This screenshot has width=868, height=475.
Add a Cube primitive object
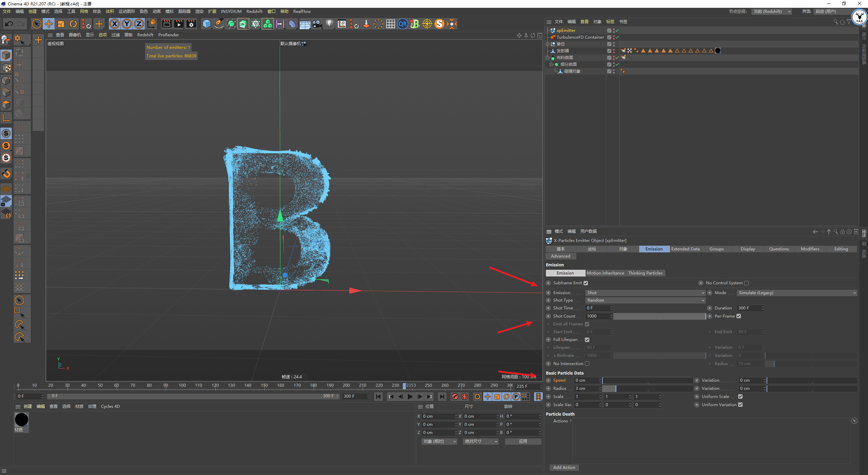206,24
